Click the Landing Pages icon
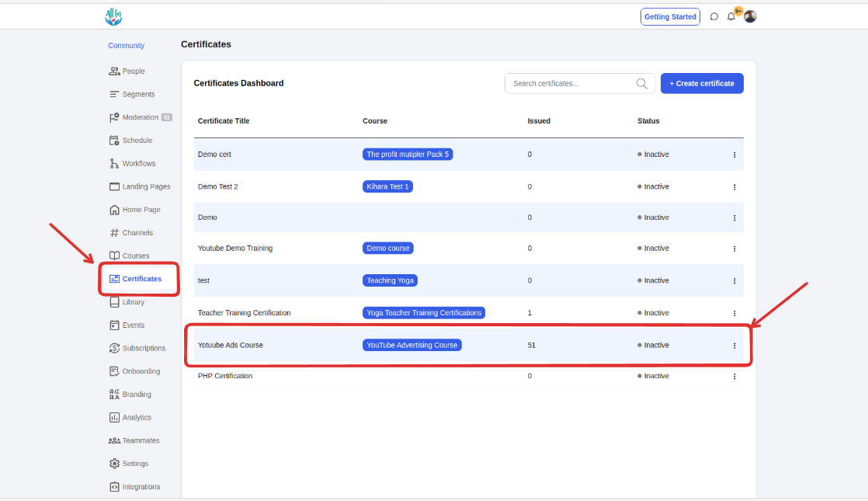 114,186
